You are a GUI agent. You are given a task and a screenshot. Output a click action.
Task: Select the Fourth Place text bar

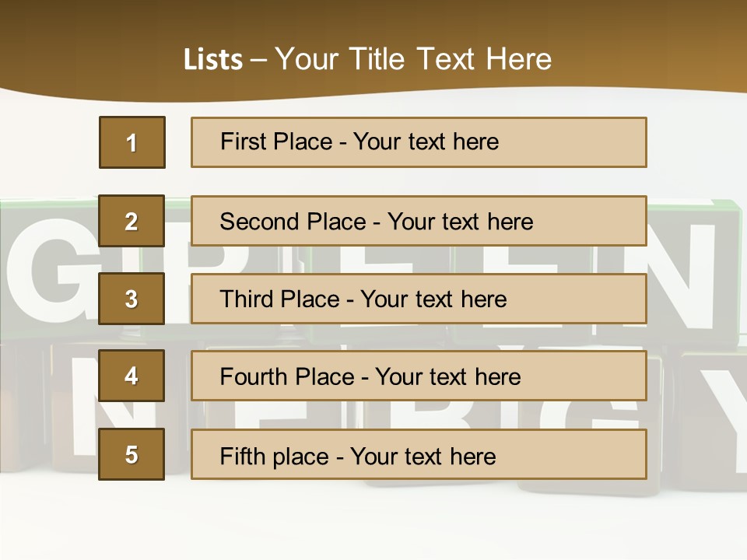coord(419,376)
